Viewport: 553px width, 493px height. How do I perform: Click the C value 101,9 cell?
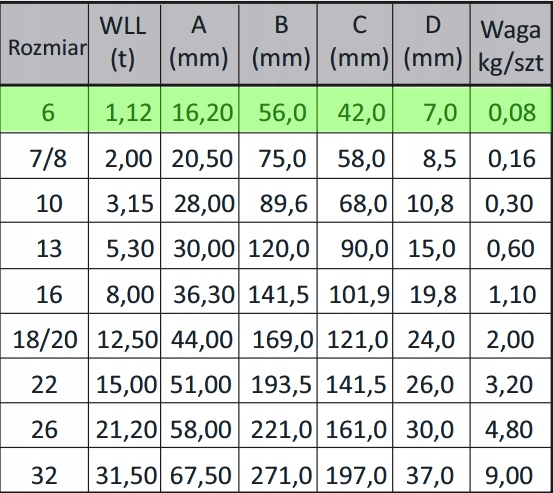coord(355,291)
